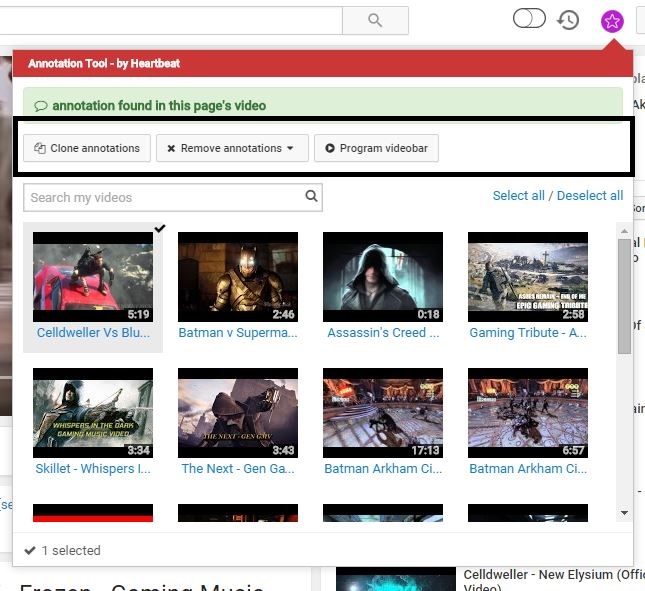Click Program videobar button
Viewport: 645px width, 591px height.
(376, 148)
